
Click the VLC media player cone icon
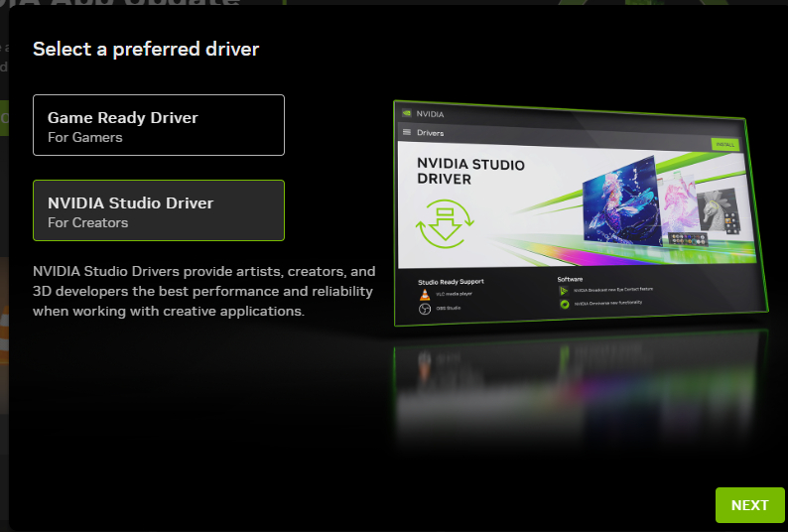coord(426,295)
